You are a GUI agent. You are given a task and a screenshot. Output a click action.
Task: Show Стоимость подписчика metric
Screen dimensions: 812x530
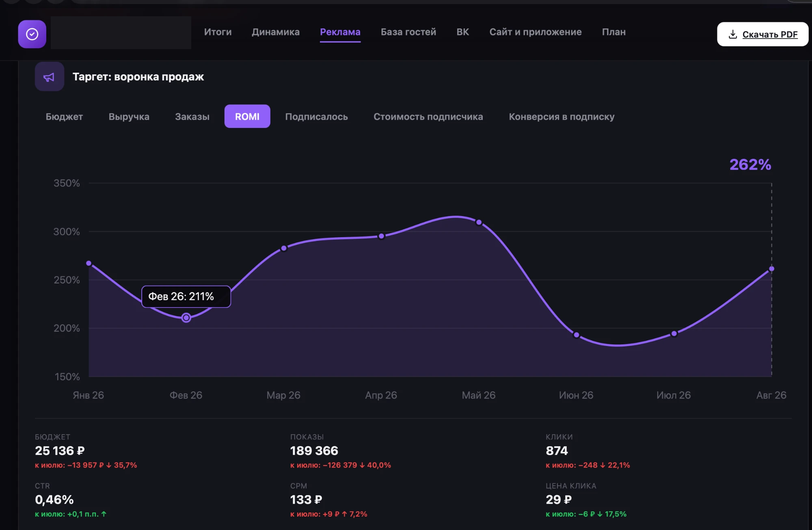click(x=428, y=117)
